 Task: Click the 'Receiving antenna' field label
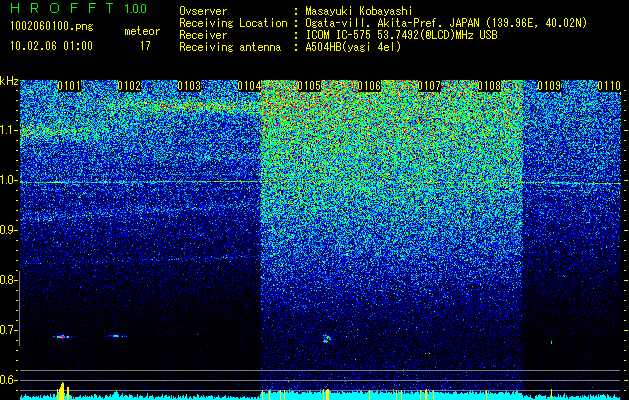[230, 47]
